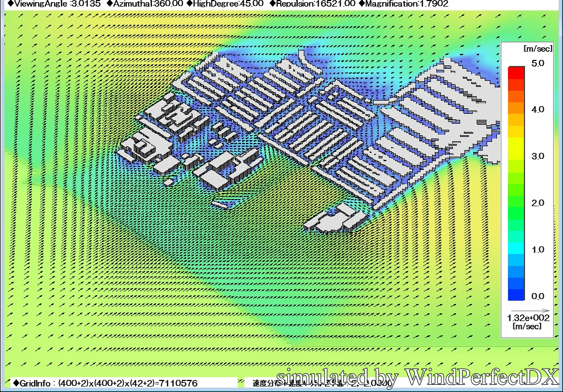Click the WindPerfectDX watermark text
Image resolution: width=563 pixels, height=392 pixels.
pos(417,377)
